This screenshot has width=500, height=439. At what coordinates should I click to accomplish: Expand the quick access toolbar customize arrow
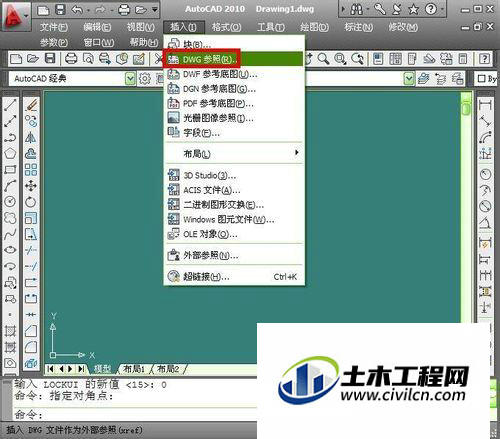[x=155, y=10]
